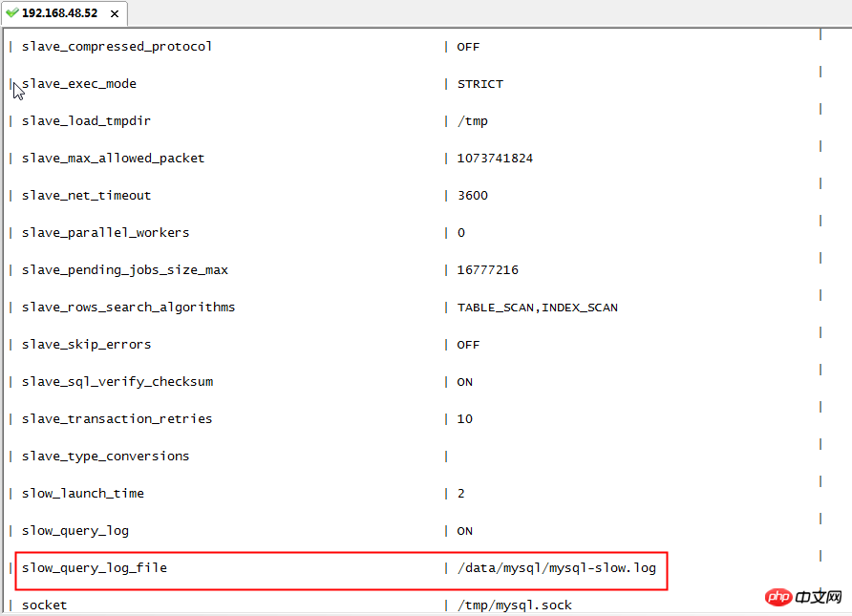Click the 0 value of slave_parallel_workers

tap(461, 233)
